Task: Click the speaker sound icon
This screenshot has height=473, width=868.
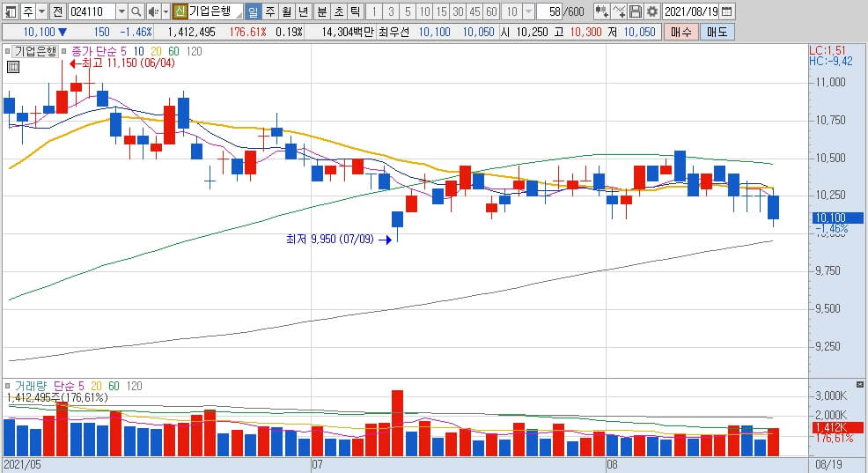Action: pos(153,11)
